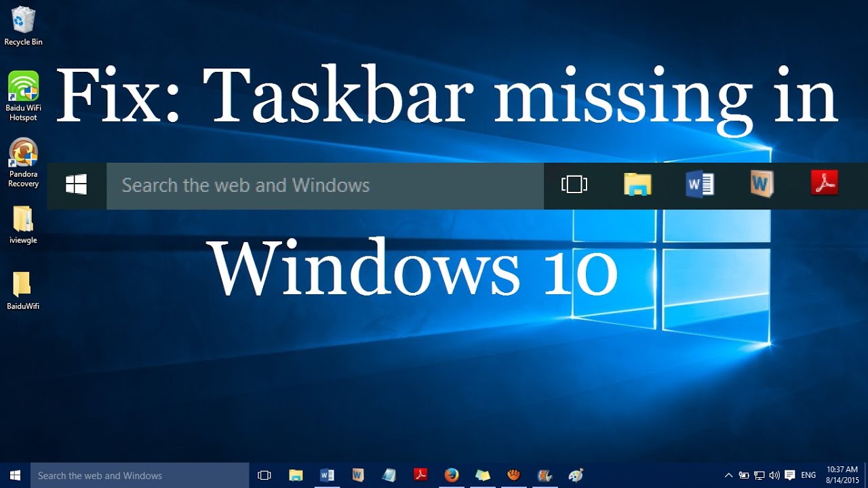
Task: Show hidden system tray icons
Action: tap(729, 475)
